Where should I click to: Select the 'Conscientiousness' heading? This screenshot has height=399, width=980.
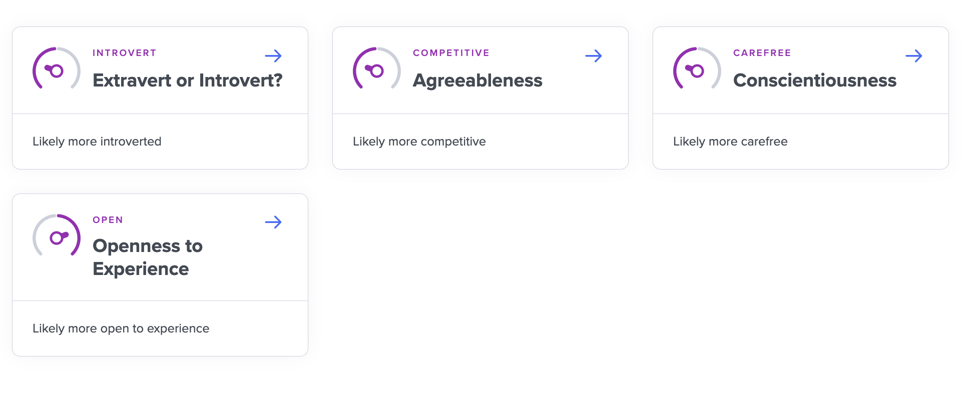pyautogui.click(x=815, y=80)
